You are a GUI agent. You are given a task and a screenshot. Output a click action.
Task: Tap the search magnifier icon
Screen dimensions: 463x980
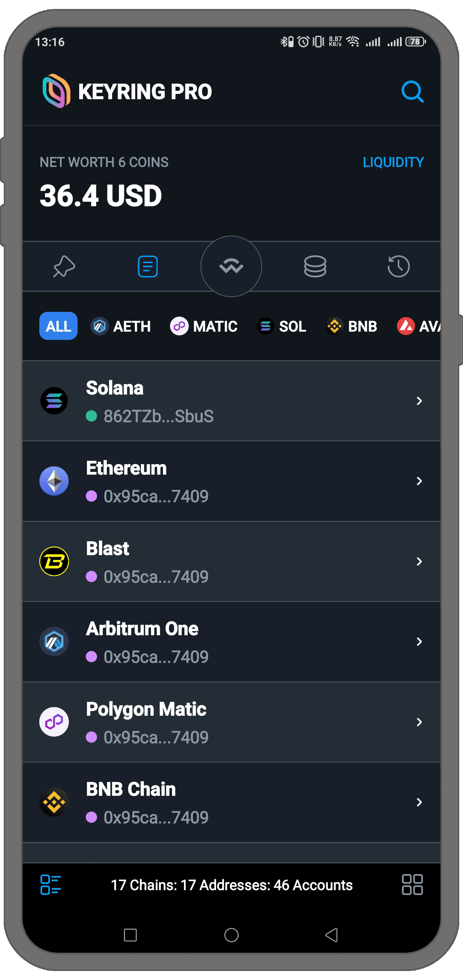tap(412, 92)
